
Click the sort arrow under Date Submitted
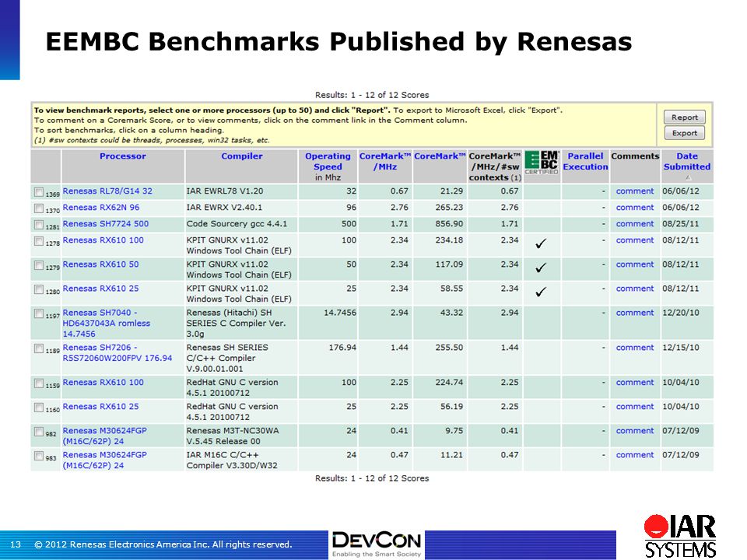coord(688,177)
